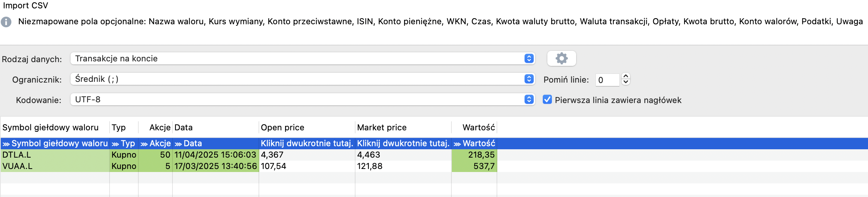Screen dimensions: 868x197
Task: Click the 537,7 value cell
Action: pyautogui.click(x=474, y=166)
